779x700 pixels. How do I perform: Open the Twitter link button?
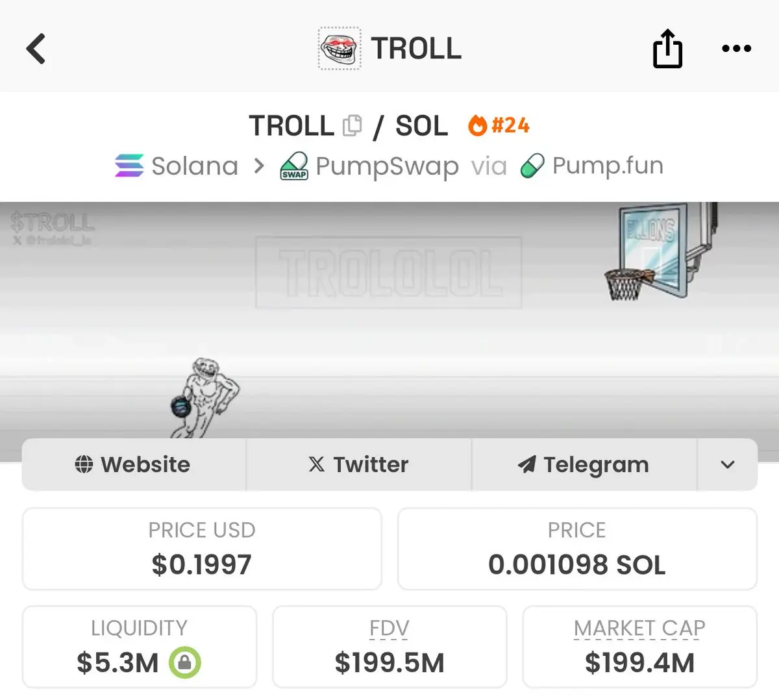(359, 464)
